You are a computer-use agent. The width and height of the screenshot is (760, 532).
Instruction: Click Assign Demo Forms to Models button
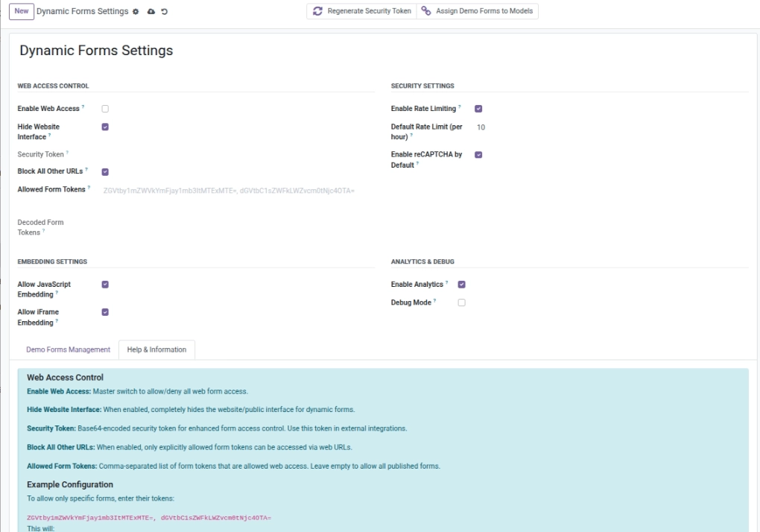[478, 11]
